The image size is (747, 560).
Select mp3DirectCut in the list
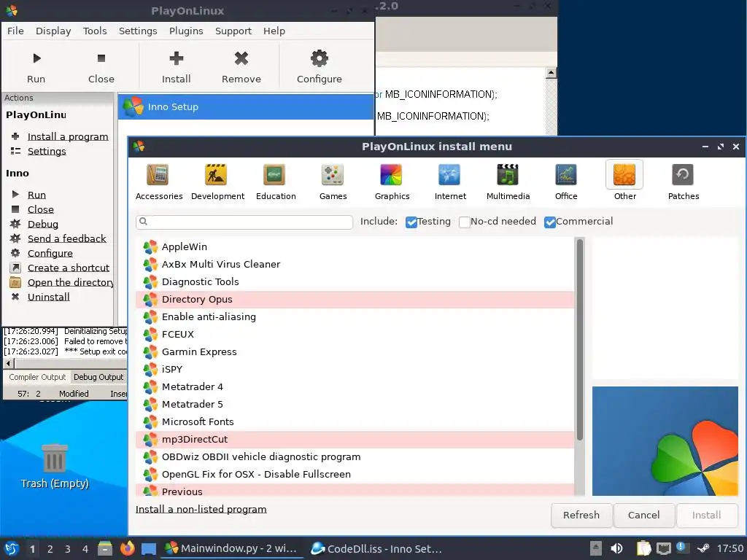tap(355, 439)
